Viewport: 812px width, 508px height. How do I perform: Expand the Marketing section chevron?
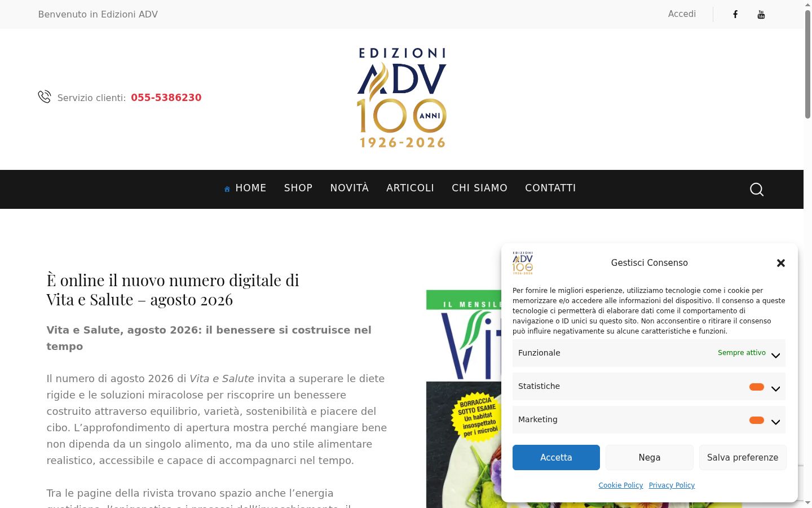click(x=776, y=422)
